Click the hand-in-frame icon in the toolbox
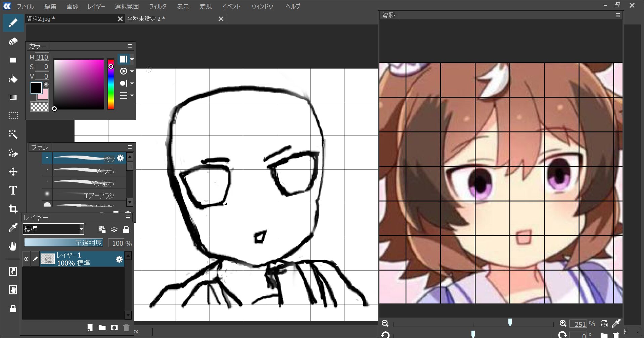The height and width of the screenshot is (338, 644). (13, 290)
